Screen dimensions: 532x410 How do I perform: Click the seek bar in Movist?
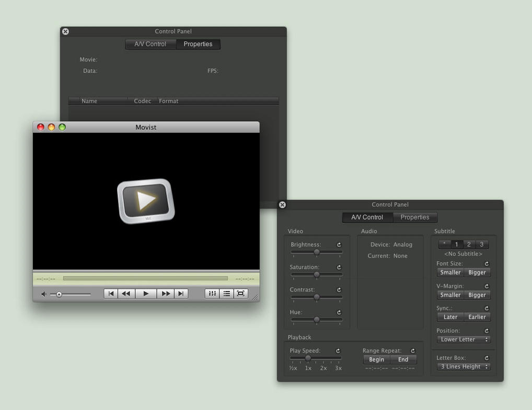point(145,278)
